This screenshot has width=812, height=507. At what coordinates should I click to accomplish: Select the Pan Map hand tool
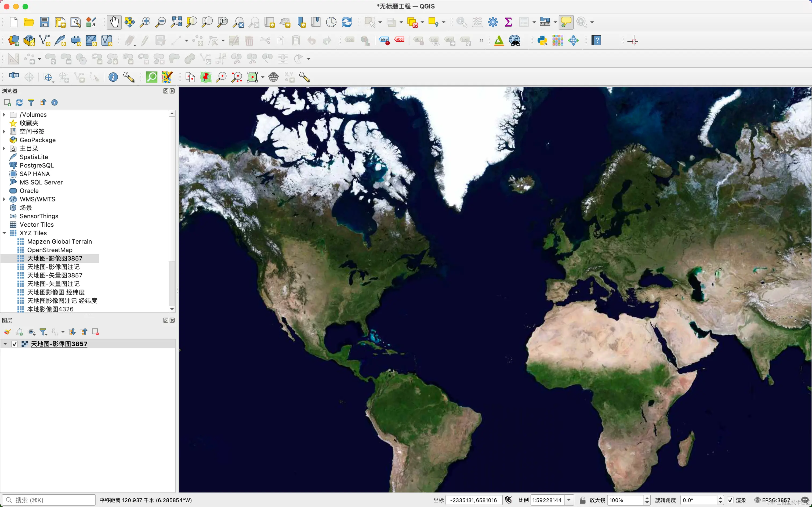pyautogui.click(x=114, y=22)
